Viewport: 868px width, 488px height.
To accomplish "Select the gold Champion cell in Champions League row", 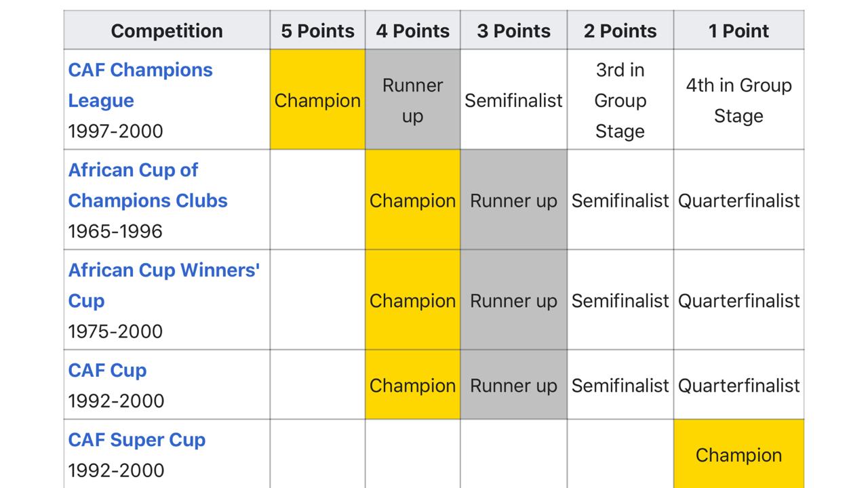I will pyautogui.click(x=317, y=100).
